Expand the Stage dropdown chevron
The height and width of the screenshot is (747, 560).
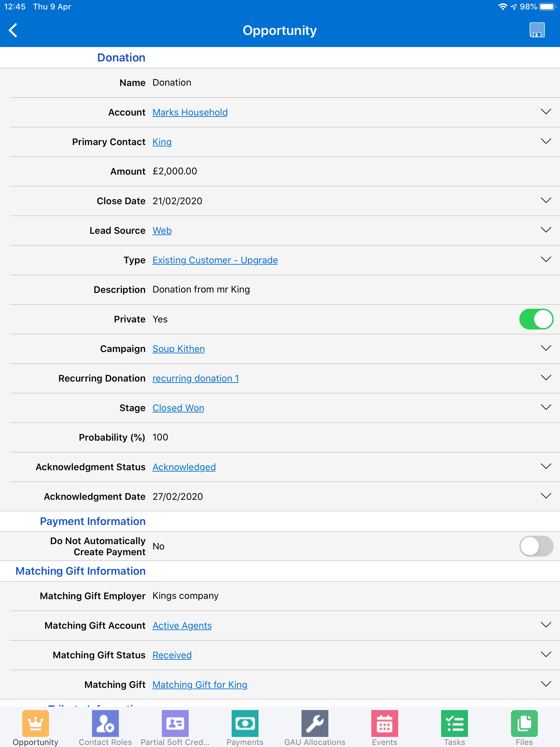pyautogui.click(x=546, y=407)
